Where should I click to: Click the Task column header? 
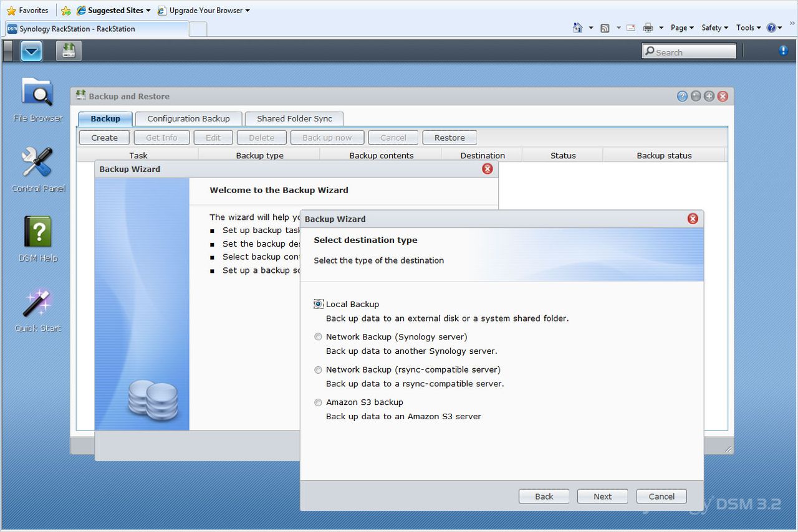click(138, 156)
